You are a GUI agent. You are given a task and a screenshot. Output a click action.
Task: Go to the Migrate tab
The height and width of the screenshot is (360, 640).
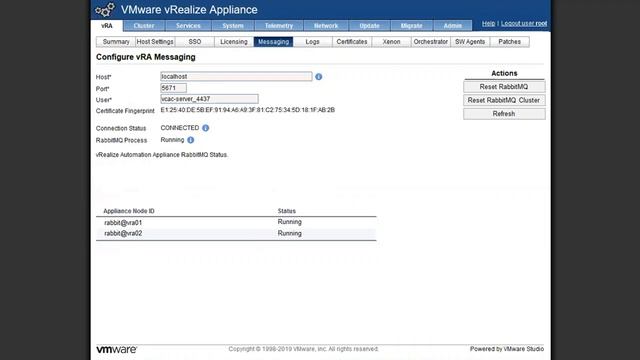[411, 26]
